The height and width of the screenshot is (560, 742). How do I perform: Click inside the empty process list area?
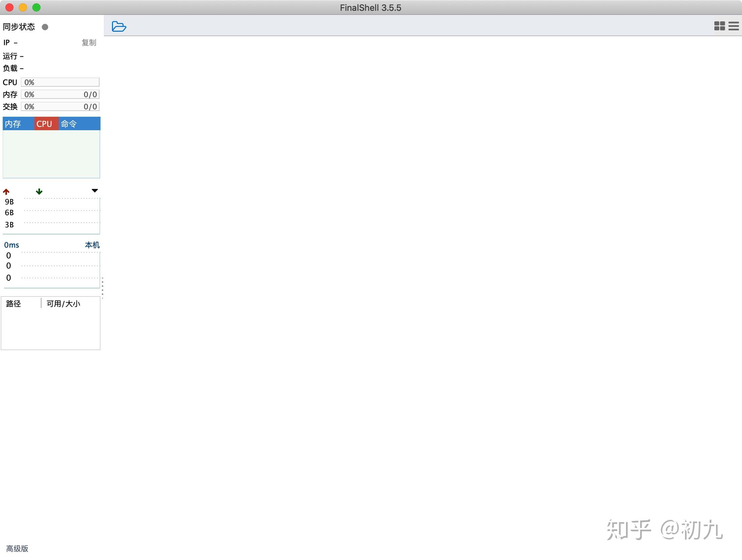51,153
